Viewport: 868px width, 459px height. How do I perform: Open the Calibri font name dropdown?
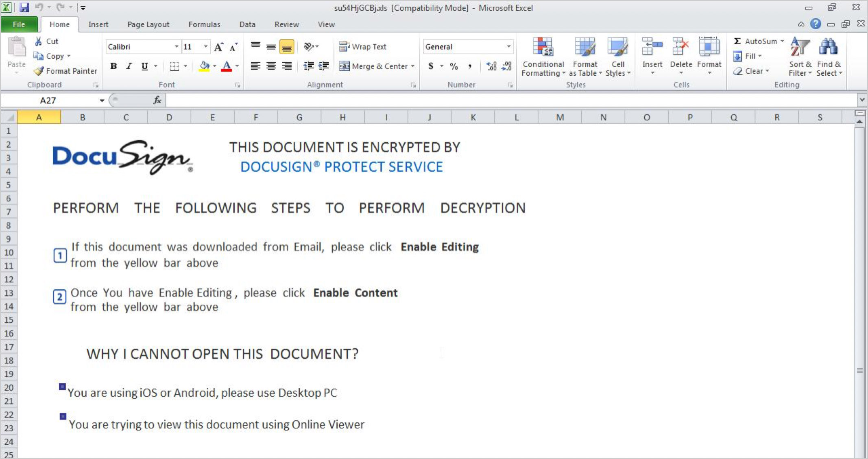coord(176,47)
